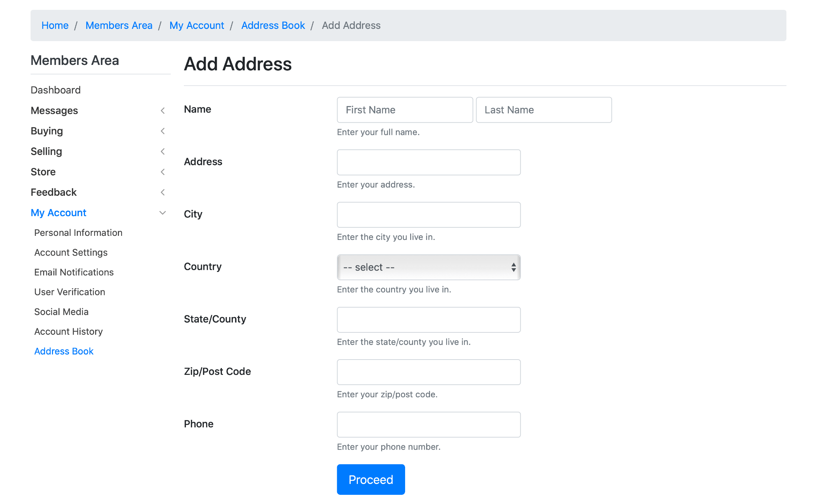Click the Proceed button
This screenshot has height=504, width=816.
(x=371, y=480)
